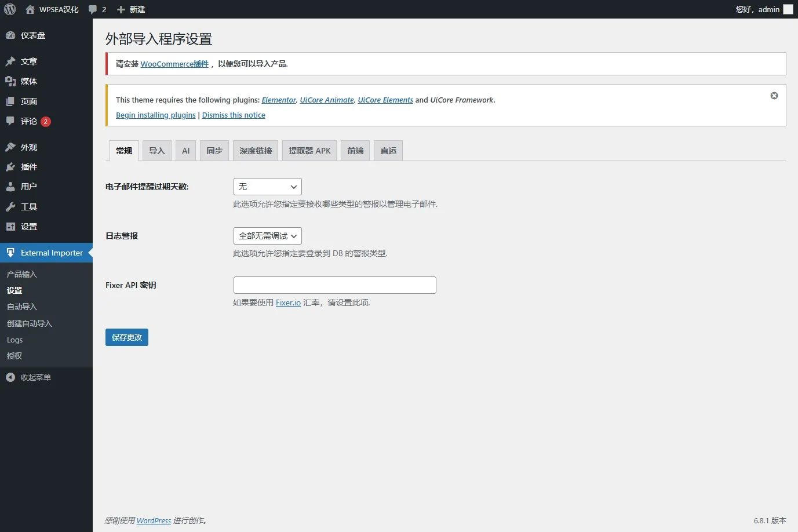
Task: Click the 保存更改 button
Action: point(127,337)
